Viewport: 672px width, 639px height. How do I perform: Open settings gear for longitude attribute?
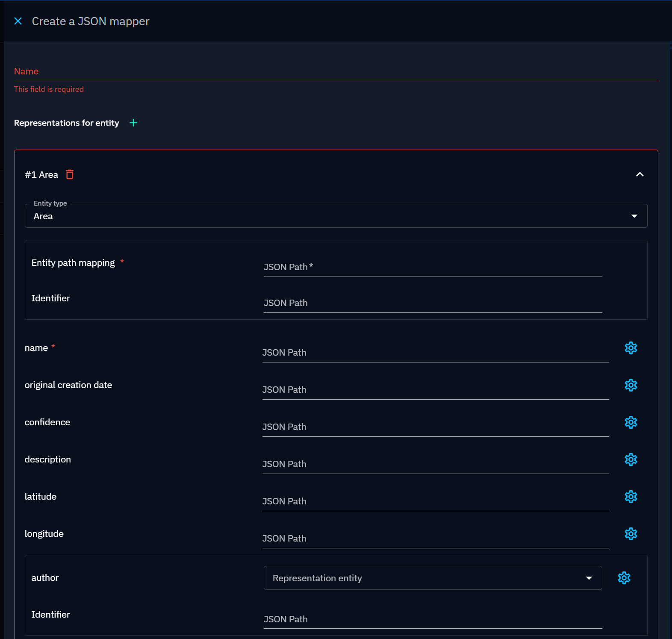pos(631,534)
